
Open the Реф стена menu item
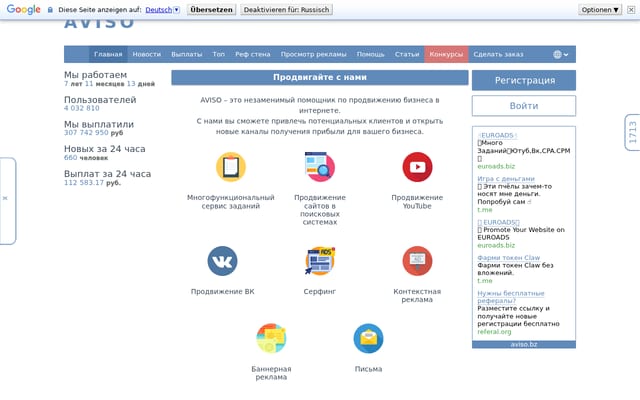coord(253,54)
